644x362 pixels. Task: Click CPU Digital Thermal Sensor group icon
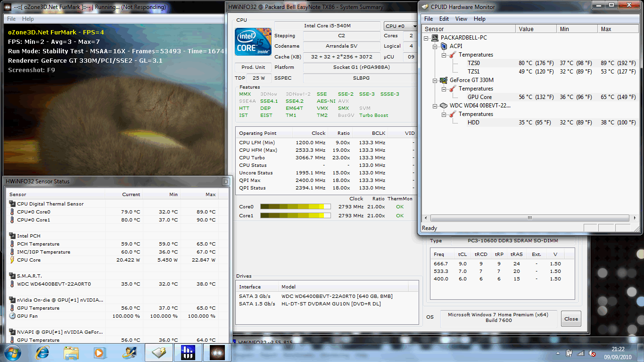12,204
